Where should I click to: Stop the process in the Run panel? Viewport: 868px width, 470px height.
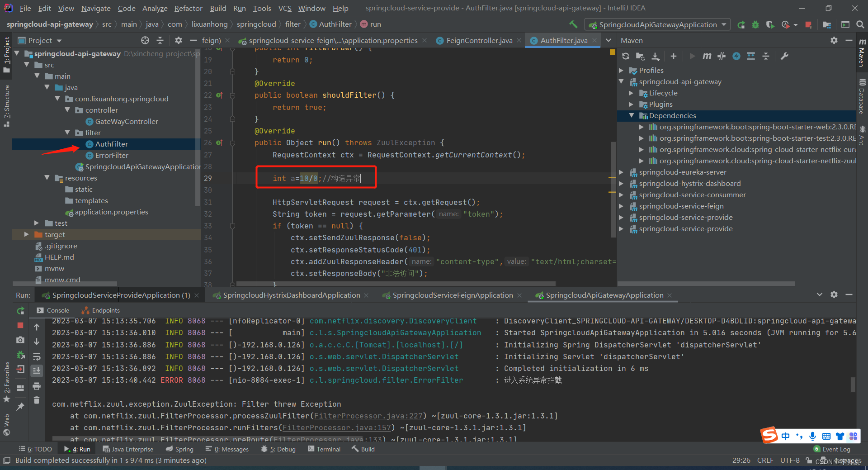coord(20,325)
